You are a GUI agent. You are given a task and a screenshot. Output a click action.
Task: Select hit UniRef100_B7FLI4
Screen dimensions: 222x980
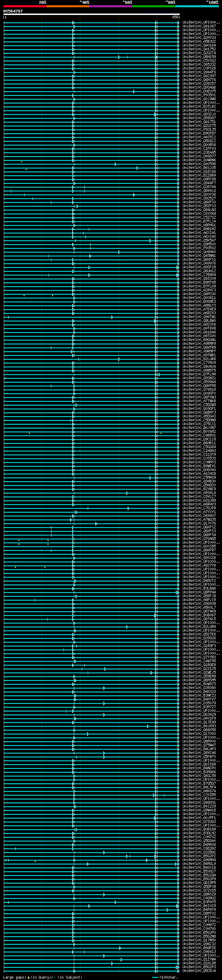(x=199, y=221)
